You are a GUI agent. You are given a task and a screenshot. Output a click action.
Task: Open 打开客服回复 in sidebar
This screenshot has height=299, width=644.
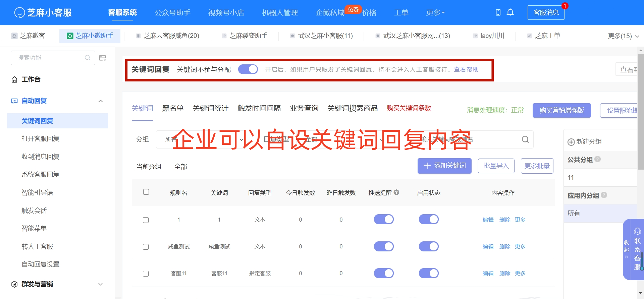pyautogui.click(x=41, y=139)
